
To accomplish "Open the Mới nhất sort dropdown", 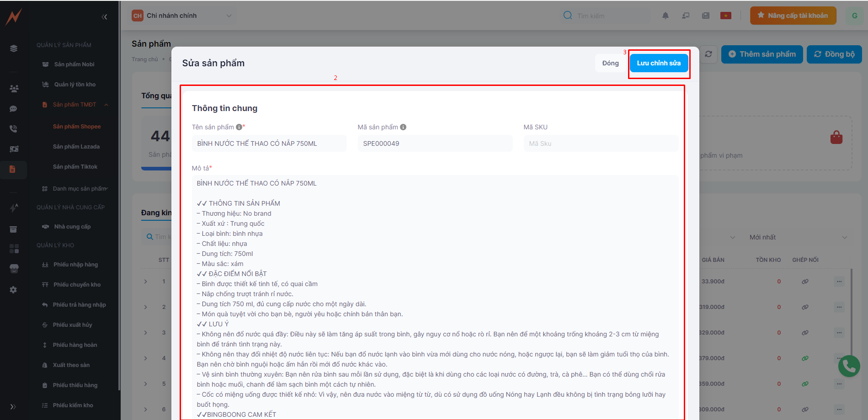I will (798, 237).
